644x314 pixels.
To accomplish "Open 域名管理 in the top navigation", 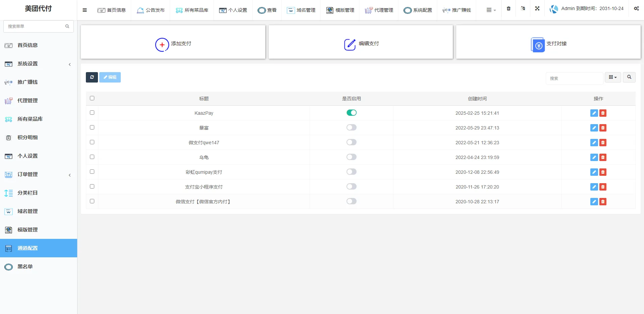I will [301, 10].
